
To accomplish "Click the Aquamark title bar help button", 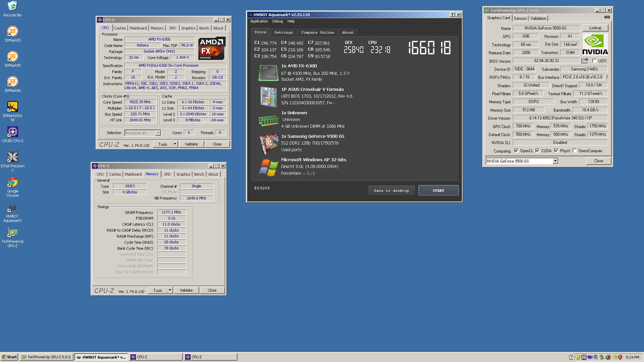I will point(452,15).
